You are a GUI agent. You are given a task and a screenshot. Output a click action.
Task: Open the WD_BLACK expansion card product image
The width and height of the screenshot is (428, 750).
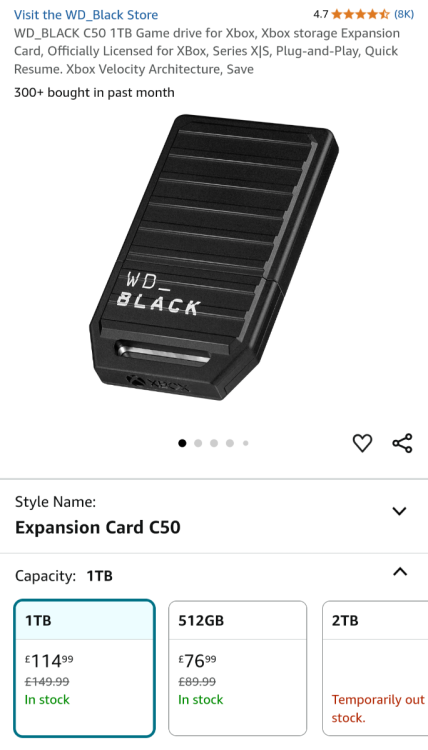tap(214, 257)
